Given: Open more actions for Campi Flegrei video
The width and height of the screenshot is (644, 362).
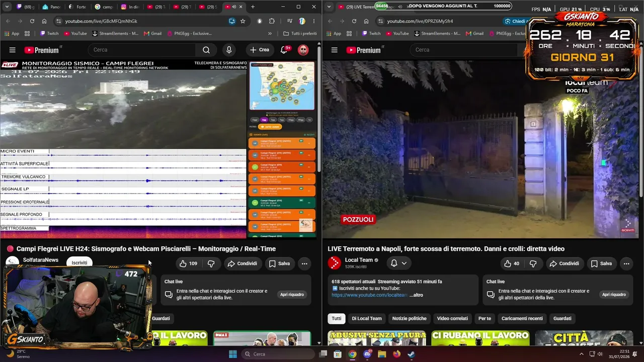Looking at the screenshot, I should (304, 263).
